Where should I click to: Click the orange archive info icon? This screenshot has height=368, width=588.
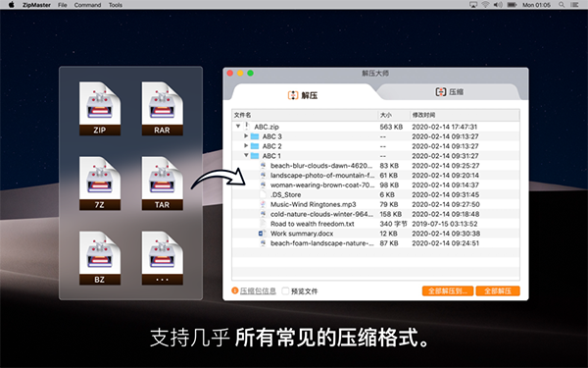tap(235, 290)
